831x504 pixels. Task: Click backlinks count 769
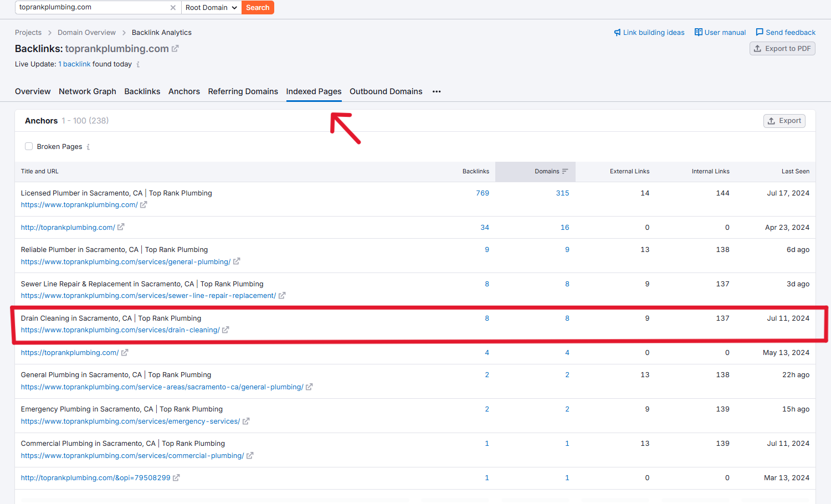pos(483,193)
